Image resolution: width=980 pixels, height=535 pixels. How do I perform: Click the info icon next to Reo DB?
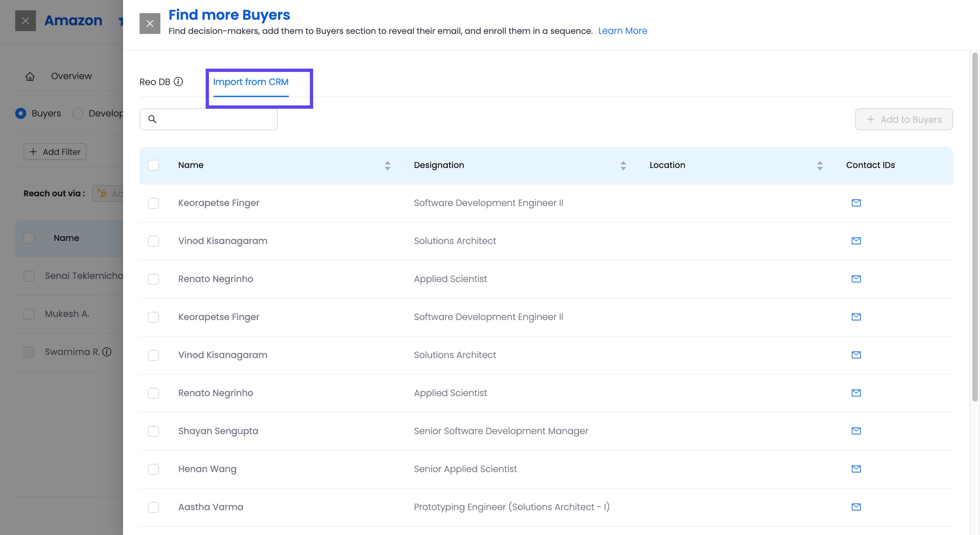(178, 82)
